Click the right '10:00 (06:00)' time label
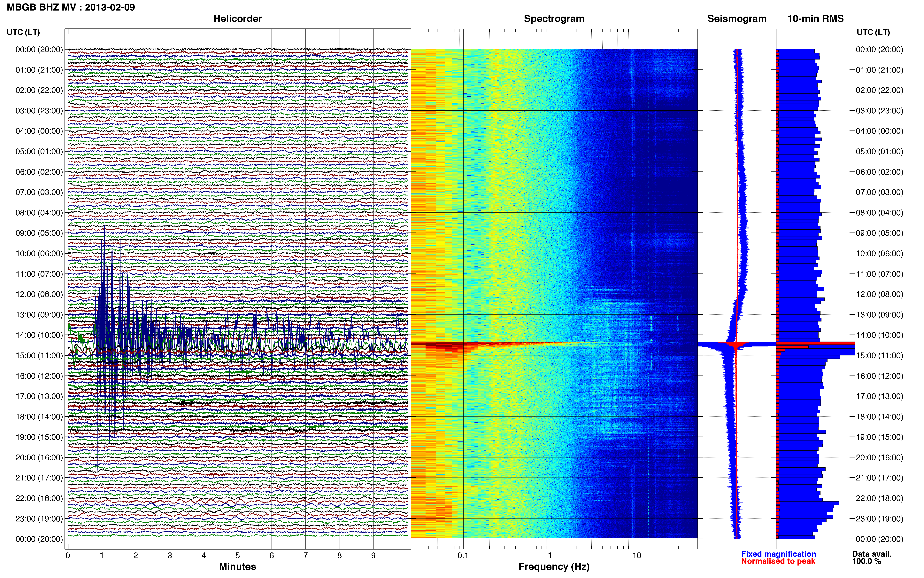 click(880, 253)
